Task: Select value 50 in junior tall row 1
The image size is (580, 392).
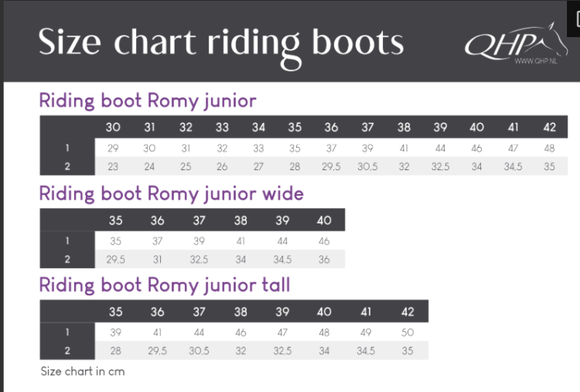Action: pyautogui.click(x=408, y=332)
